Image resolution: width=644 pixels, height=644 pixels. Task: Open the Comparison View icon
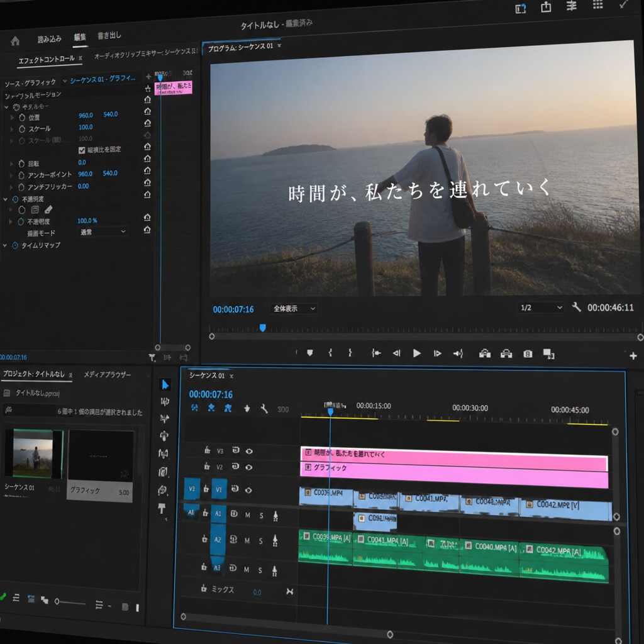(x=548, y=354)
